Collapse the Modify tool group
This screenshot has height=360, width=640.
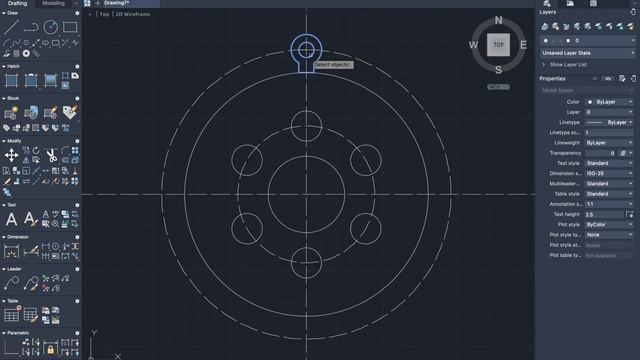[4, 141]
